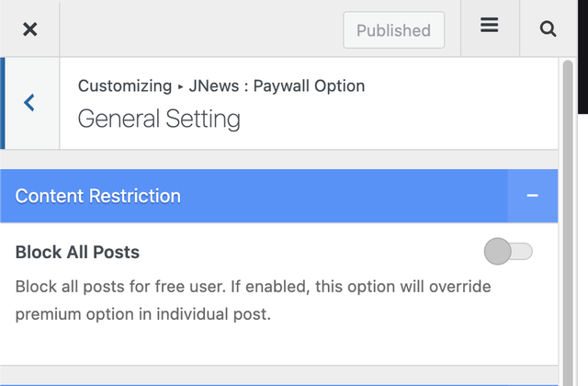This screenshot has height=386, width=588.
Task: Click the JNews : Paywall Option breadcrumb
Action: coord(277,85)
